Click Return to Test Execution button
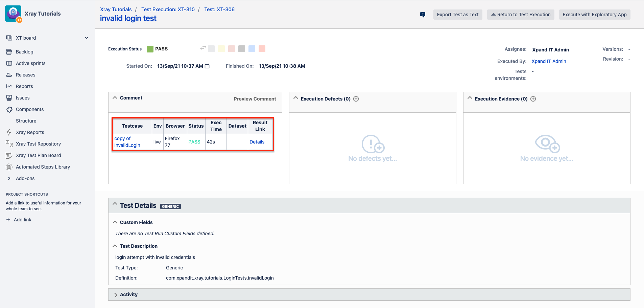 click(x=521, y=15)
